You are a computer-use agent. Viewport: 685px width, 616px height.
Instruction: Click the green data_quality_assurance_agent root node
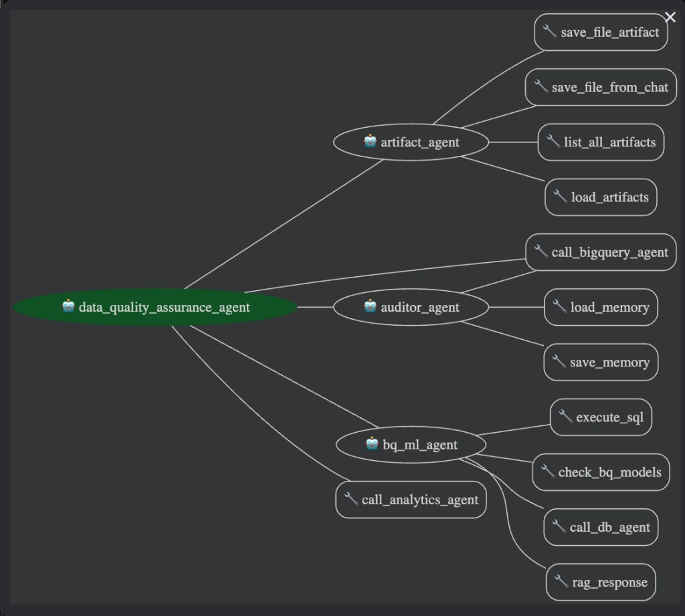[x=155, y=307]
